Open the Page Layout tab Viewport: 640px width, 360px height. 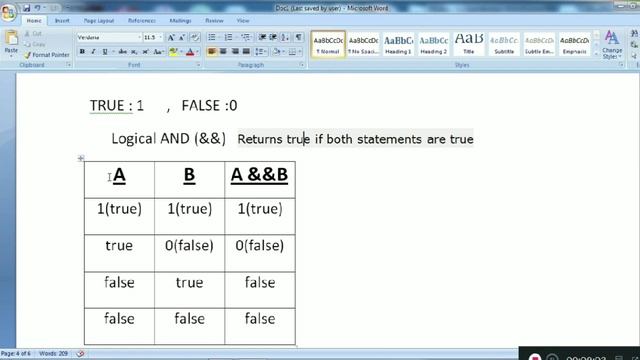(x=99, y=20)
